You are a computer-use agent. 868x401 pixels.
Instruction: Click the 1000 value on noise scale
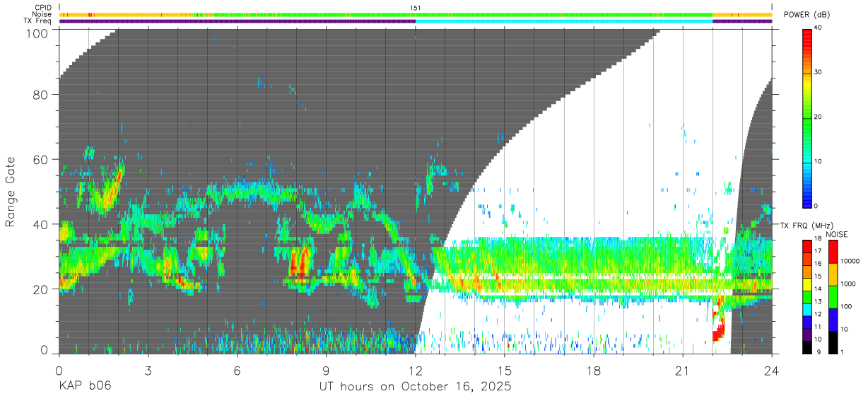point(848,284)
